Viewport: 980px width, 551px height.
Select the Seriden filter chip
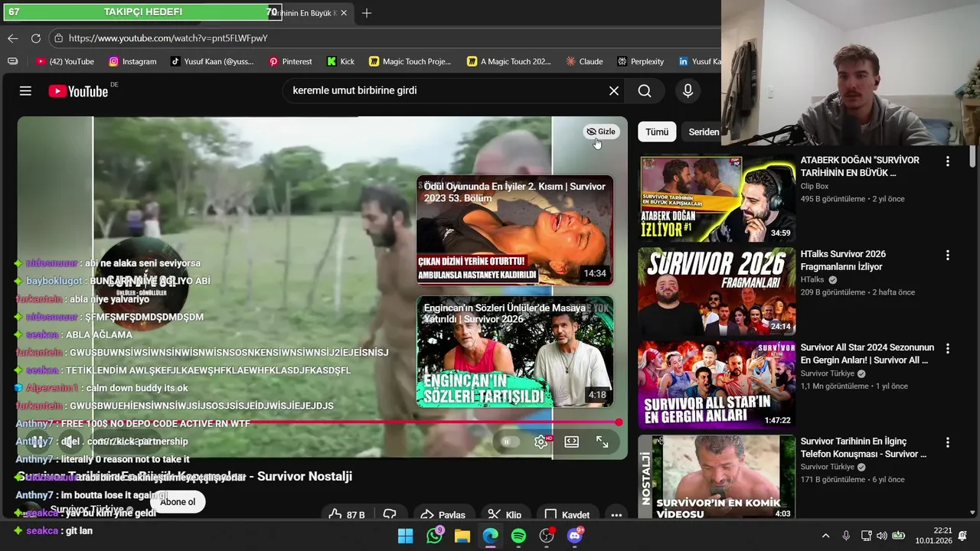click(x=702, y=132)
